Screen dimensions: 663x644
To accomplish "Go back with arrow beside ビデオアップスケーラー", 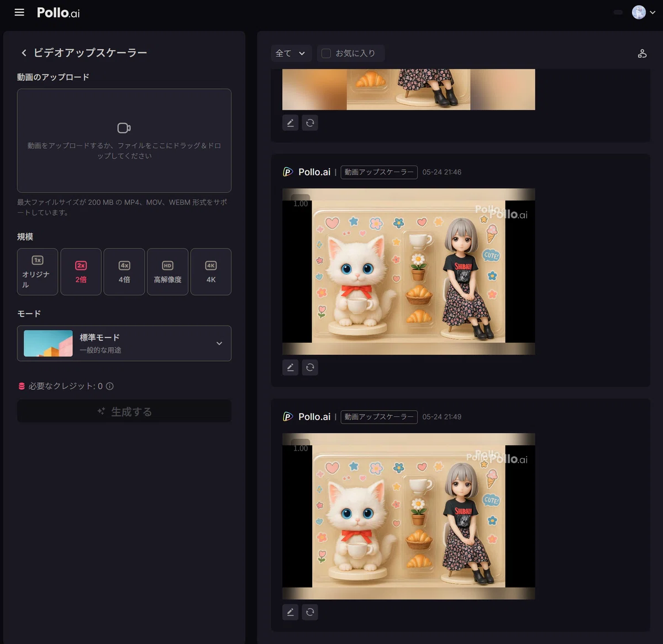I will 24,53.
